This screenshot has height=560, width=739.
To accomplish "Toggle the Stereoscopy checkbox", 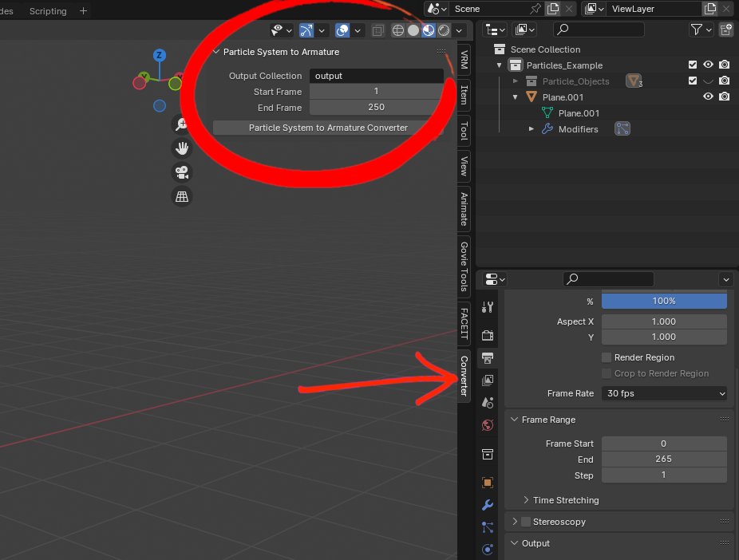I will click(526, 522).
